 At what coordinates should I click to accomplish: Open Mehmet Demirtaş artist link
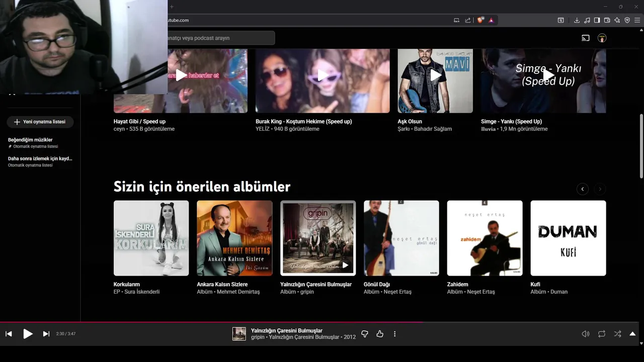pyautogui.click(x=238, y=292)
